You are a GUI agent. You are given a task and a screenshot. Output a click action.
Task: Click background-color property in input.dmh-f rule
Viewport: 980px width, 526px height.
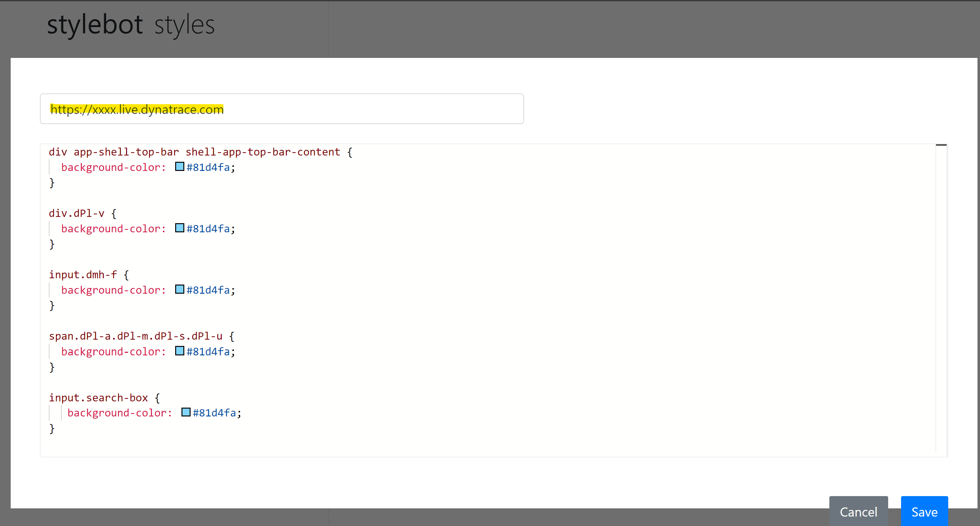(x=113, y=290)
